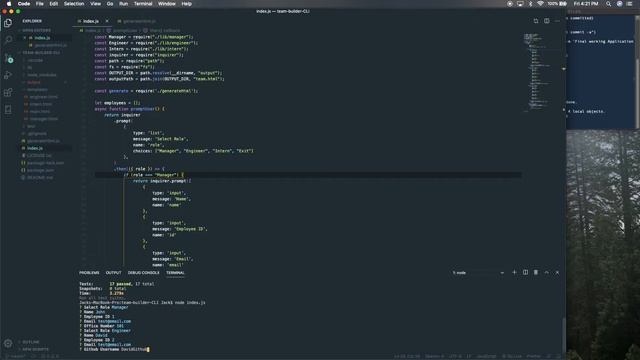Open the Search view in activity bar
The image size is (640, 360).
click(x=8, y=40)
